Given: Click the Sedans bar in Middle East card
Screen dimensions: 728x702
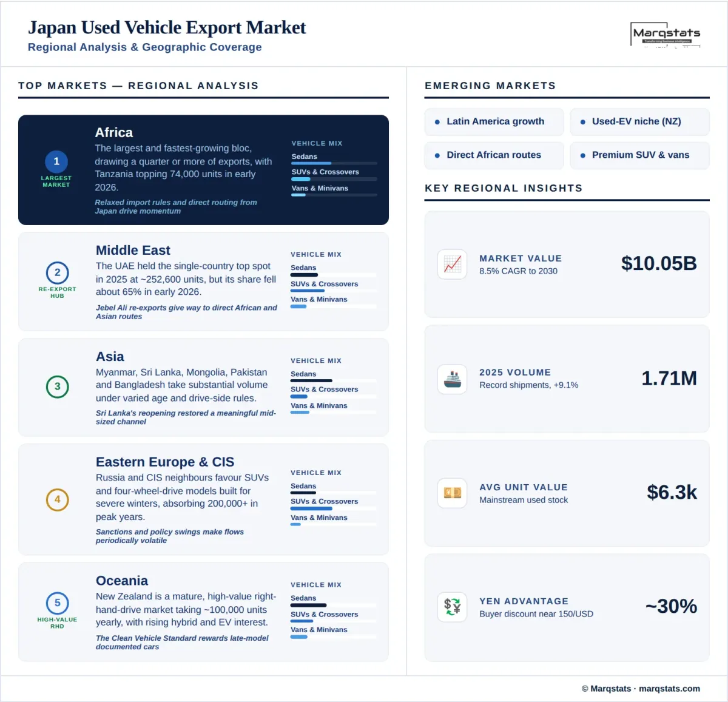Looking at the screenshot, I should (x=334, y=275).
